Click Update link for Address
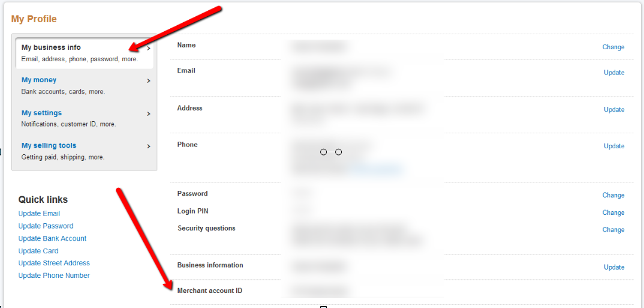This screenshot has width=644, height=308. (x=614, y=109)
